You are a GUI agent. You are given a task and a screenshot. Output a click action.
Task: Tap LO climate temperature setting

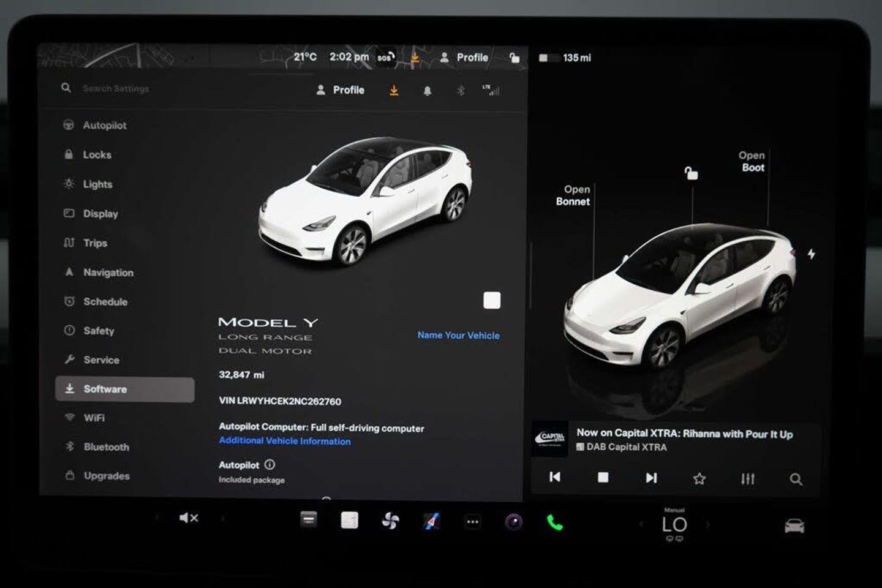674,525
